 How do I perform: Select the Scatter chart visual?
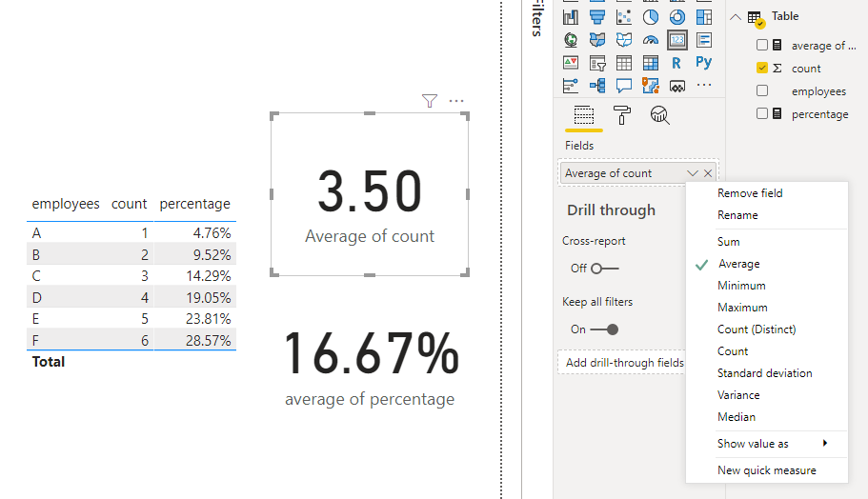[624, 17]
